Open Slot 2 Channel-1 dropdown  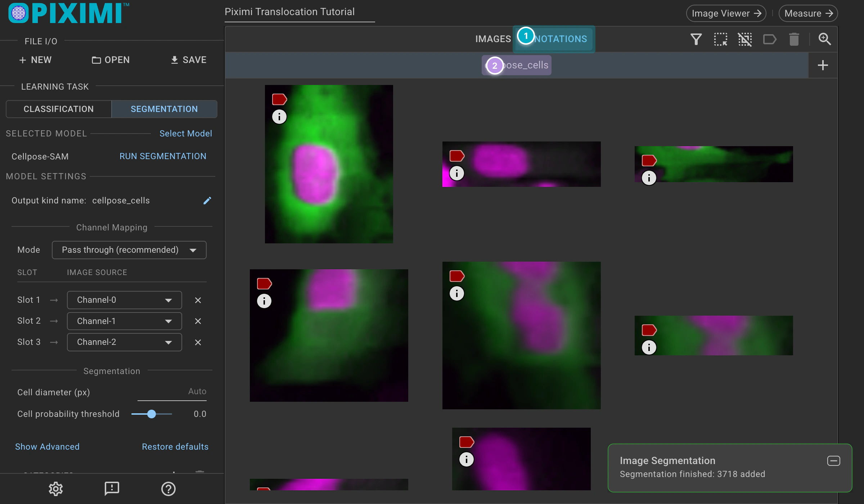pyautogui.click(x=124, y=321)
